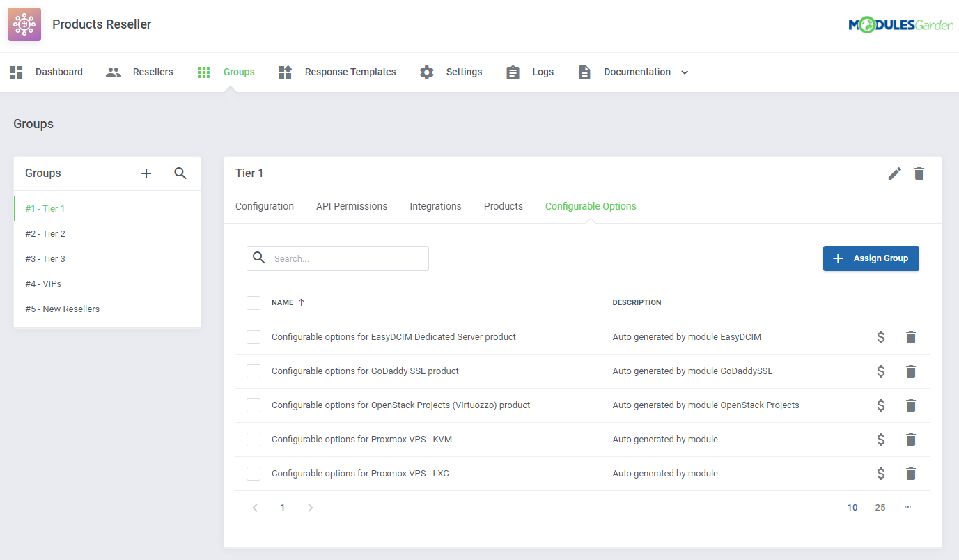
Task: Click the Assign Group button
Action: (x=871, y=258)
